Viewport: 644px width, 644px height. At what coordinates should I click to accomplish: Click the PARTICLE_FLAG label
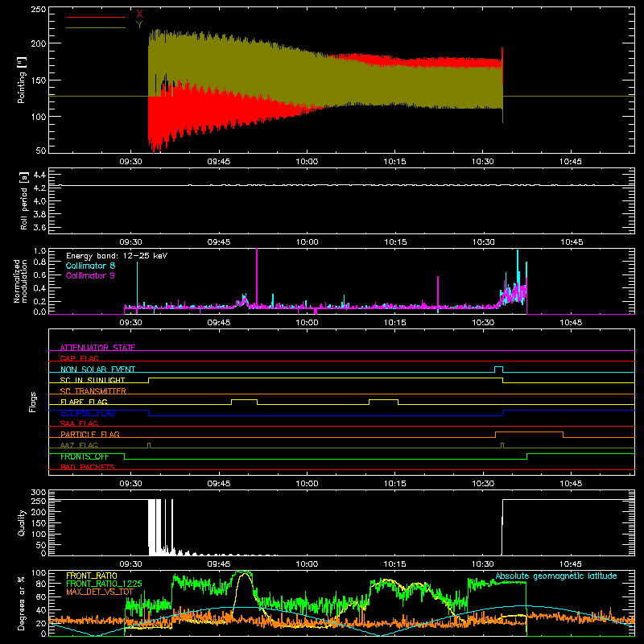click(90, 434)
